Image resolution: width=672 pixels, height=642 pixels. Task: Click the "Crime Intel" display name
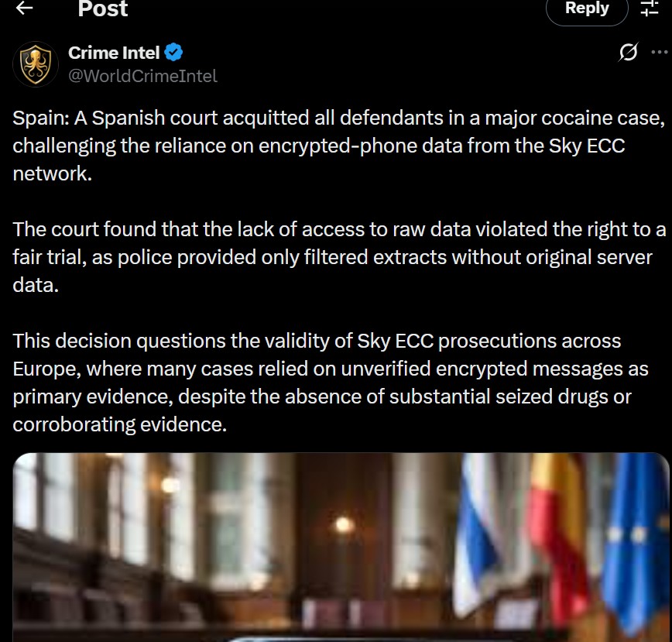pos(114,53)
